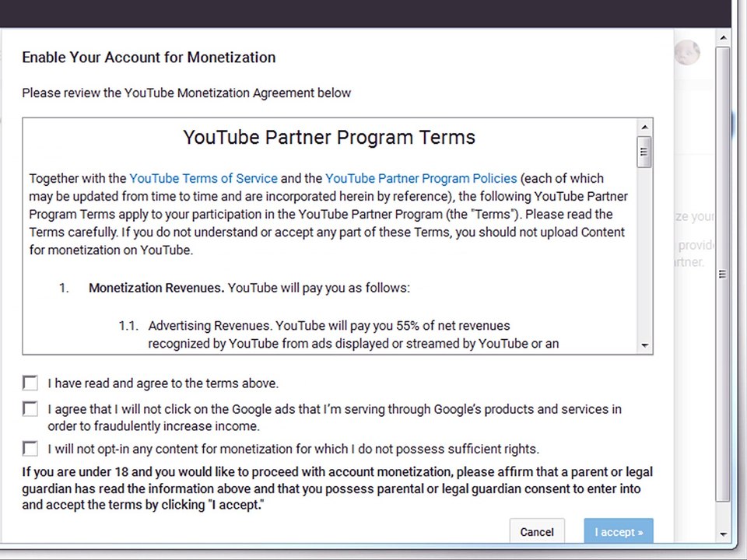
Task: Click the 'If you are under 18' notice paragraph
Action: coord(337,488)
